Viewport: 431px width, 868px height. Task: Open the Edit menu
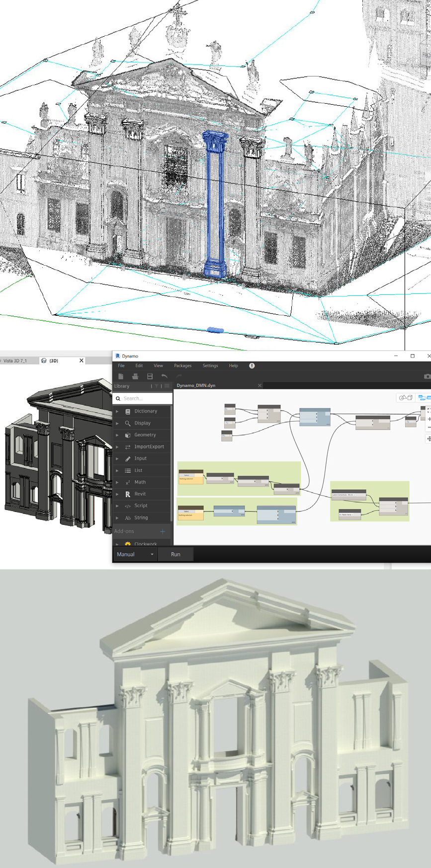(x=139, y=365)
